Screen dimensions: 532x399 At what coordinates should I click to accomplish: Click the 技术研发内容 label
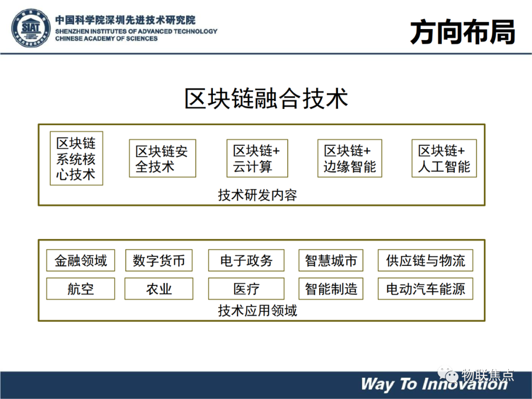click(258, 195)
